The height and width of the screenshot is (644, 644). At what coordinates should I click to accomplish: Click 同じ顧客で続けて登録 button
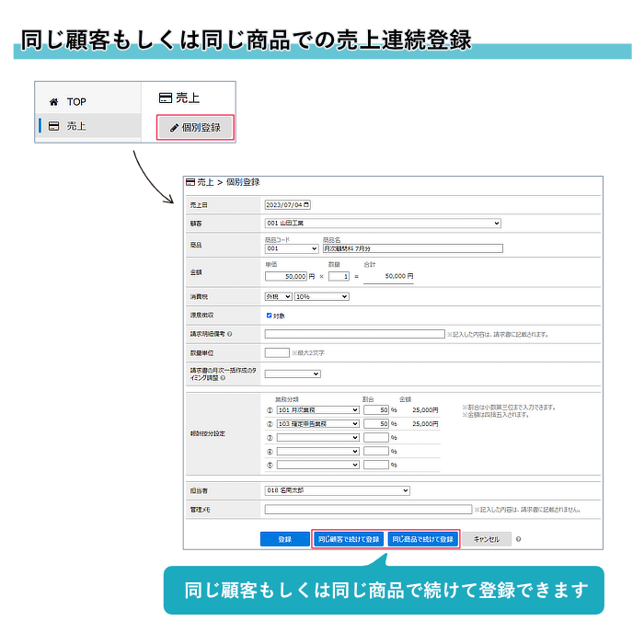[348, 540]
